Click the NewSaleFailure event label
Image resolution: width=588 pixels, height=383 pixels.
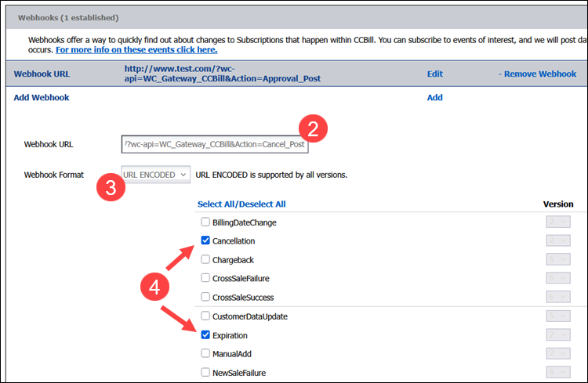(x=239, y=373)
